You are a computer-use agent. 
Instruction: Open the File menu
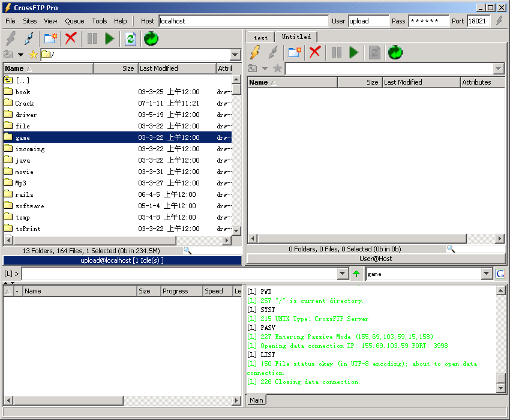(x=10, y=21)
